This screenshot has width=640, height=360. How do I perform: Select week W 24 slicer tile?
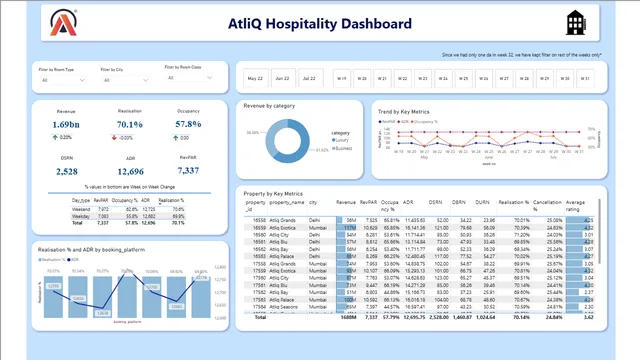click(x=443, y=78)
